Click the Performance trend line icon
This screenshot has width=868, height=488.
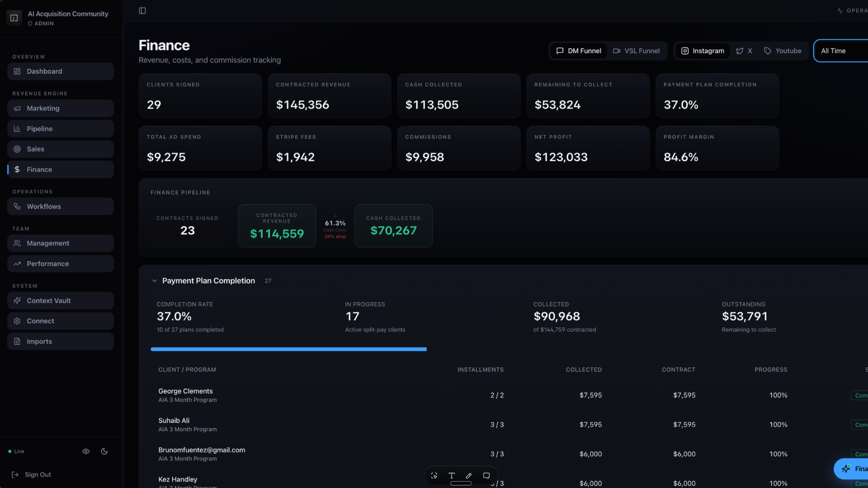point(17,264)
